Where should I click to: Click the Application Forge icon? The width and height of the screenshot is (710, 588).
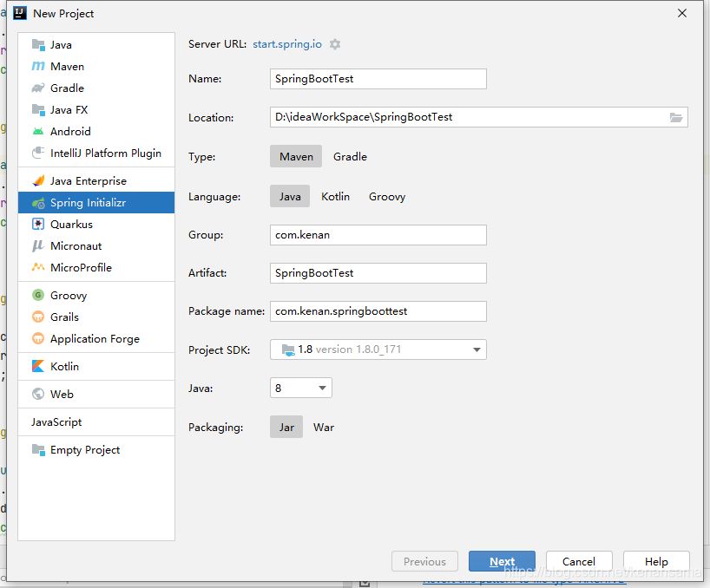coord(38,339)
